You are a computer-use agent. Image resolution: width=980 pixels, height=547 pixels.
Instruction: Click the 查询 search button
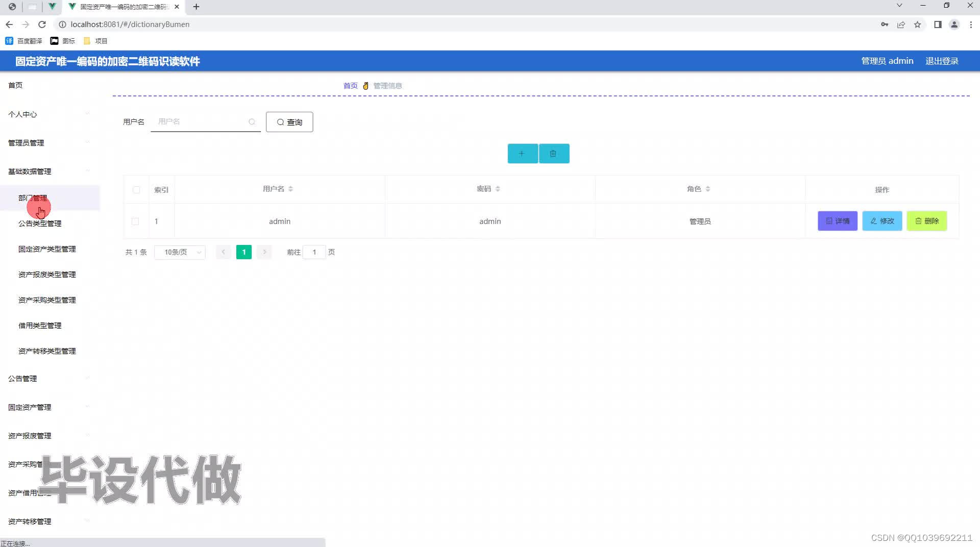pyautogui.click(x=289, y=122)
